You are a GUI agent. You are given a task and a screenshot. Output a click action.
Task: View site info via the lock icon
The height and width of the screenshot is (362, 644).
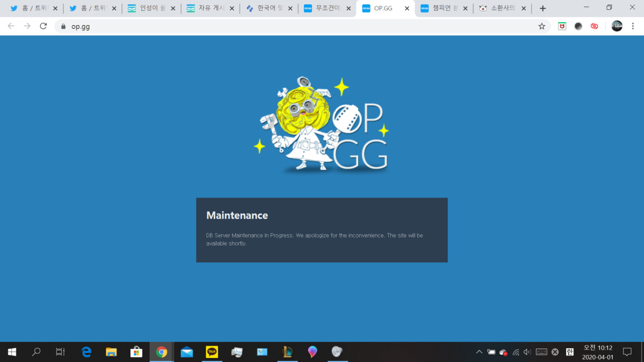(63, 27)
